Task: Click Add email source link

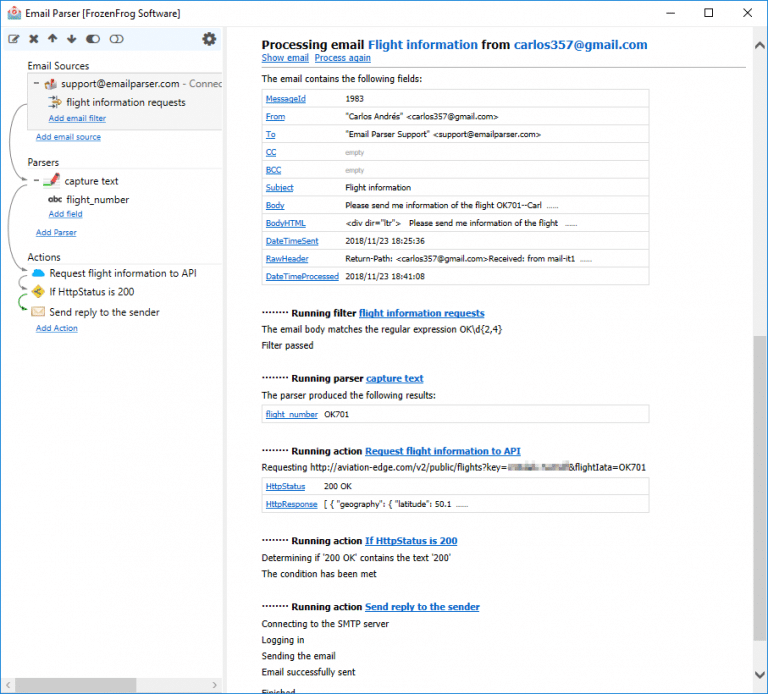Action: point(68,137)
